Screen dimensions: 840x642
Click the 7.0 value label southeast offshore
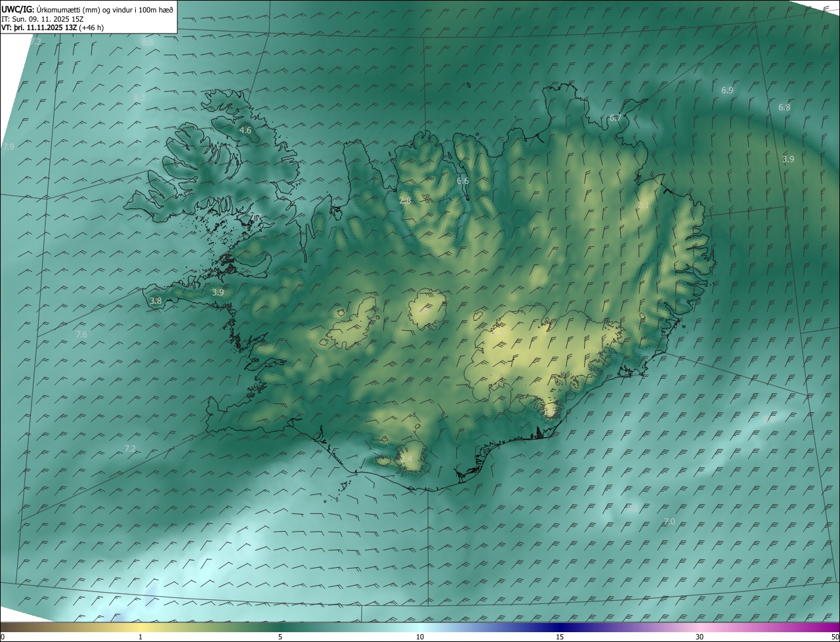(x=669, y=521)
